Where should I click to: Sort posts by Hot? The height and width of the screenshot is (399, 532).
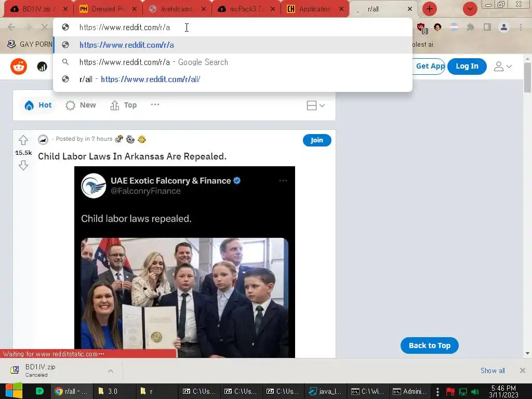tap(38, 105)
